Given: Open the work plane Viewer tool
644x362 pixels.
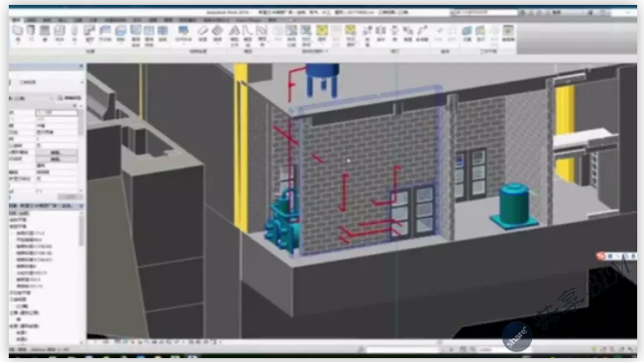Looking at the screenshot, I should 509,34.
